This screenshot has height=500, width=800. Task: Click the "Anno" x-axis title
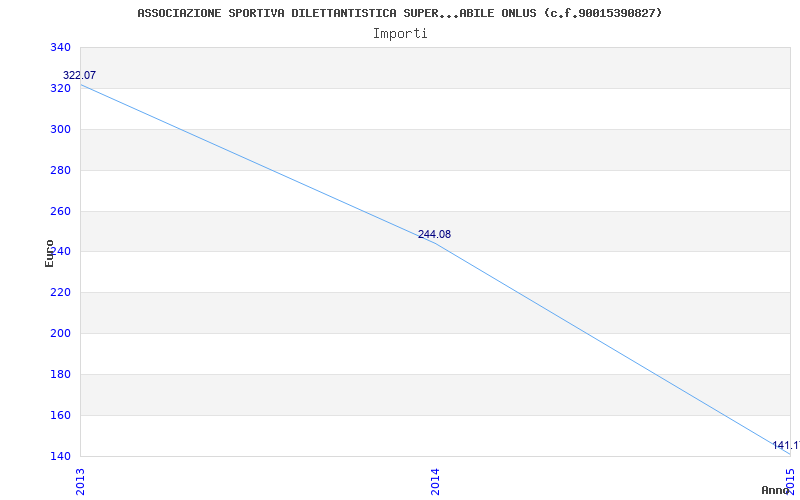(x=775, y=490)
